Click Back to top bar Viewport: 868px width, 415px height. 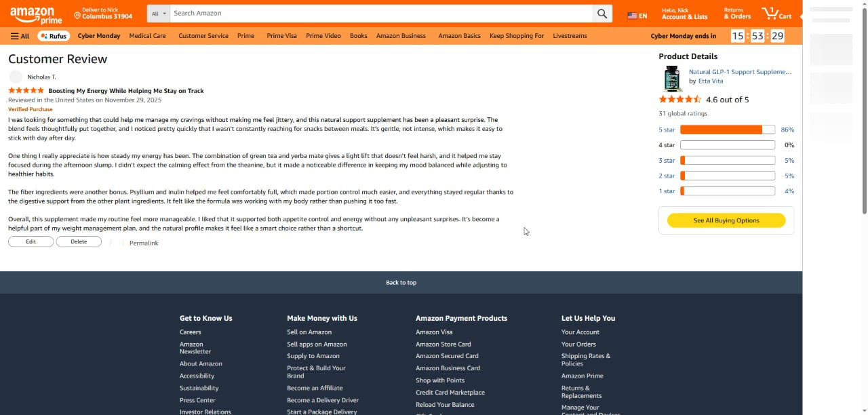coord(401,283)
